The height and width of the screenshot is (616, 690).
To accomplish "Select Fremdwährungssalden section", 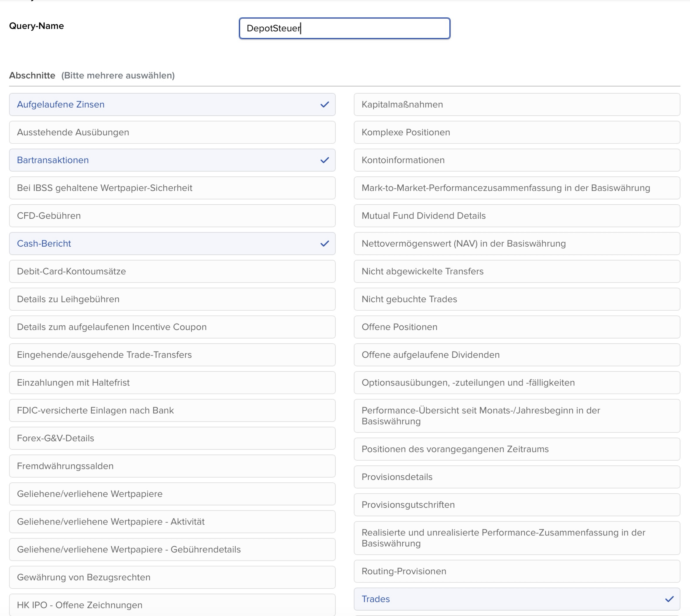I will pyautogui.click(x=172, y=466).
